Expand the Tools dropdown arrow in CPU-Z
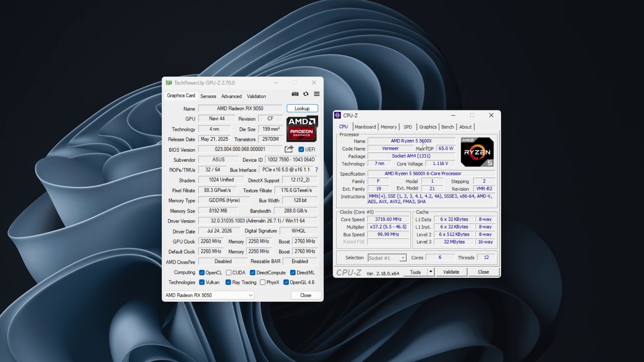This screenshot has height=362, width=644. [x=431, y=272]
